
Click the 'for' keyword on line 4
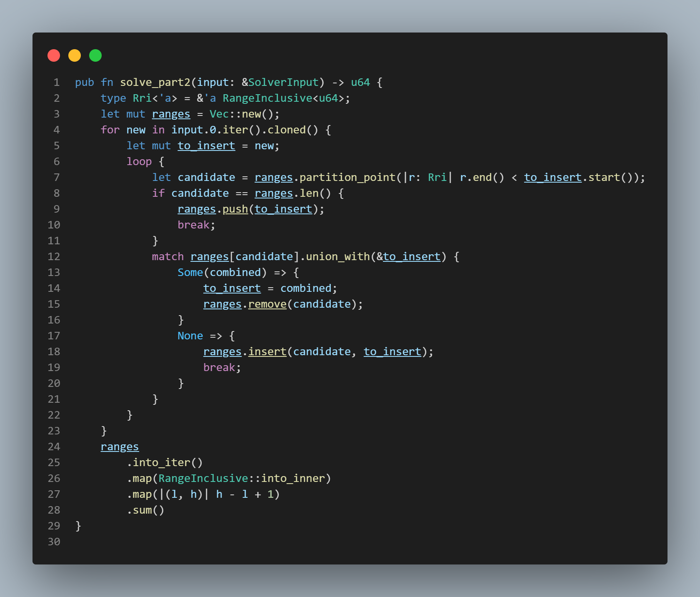tap(110, 130)
